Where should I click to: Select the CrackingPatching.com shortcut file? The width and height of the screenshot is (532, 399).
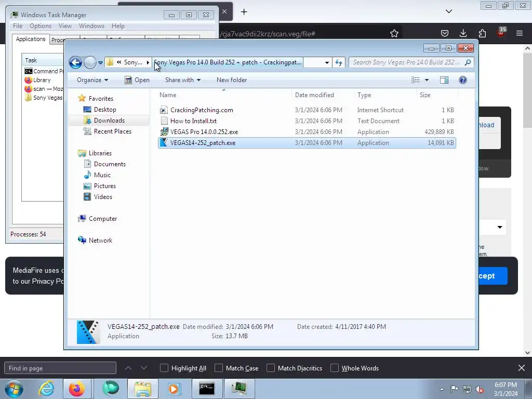[202, 110]
